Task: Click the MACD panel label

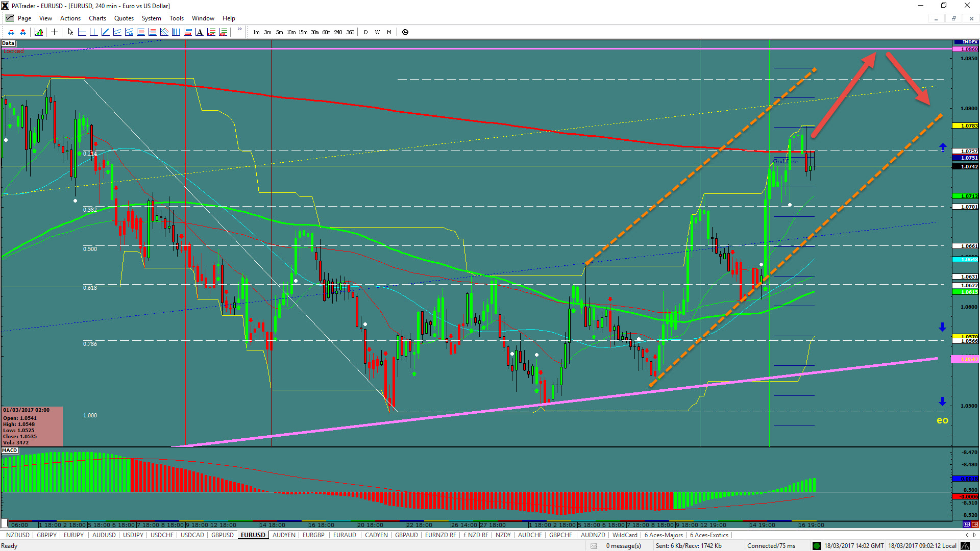Action: coord(10,450)
